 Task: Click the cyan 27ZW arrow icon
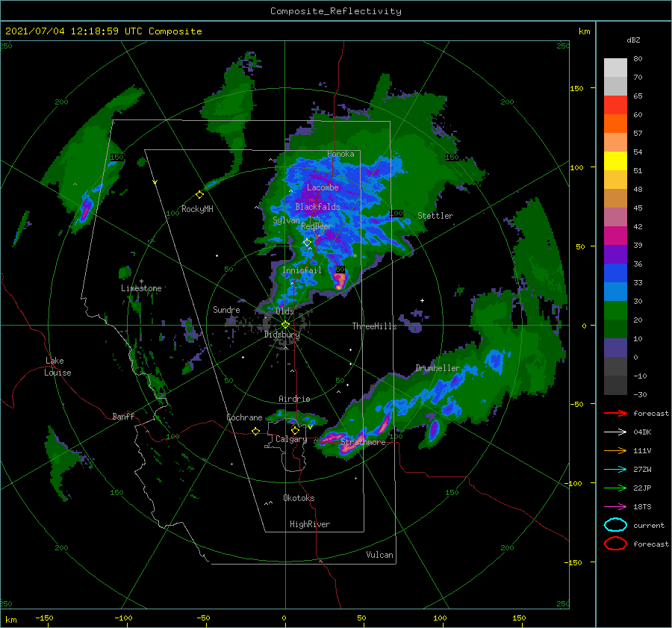click(615, 470)
